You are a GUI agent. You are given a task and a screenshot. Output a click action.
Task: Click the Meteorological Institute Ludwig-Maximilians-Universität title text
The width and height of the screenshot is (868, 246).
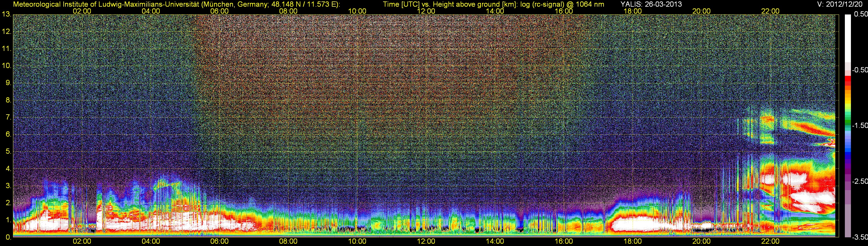tap(176, 4)
